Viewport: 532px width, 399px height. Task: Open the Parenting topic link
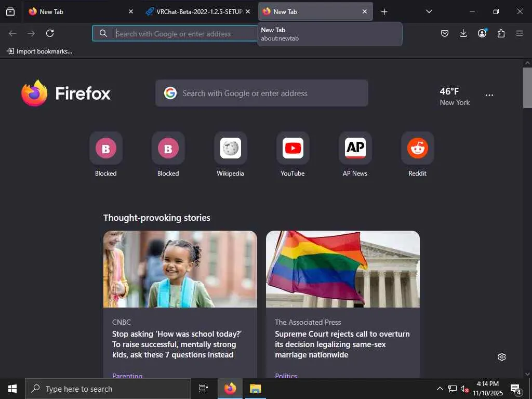click(x=127, y=375)
